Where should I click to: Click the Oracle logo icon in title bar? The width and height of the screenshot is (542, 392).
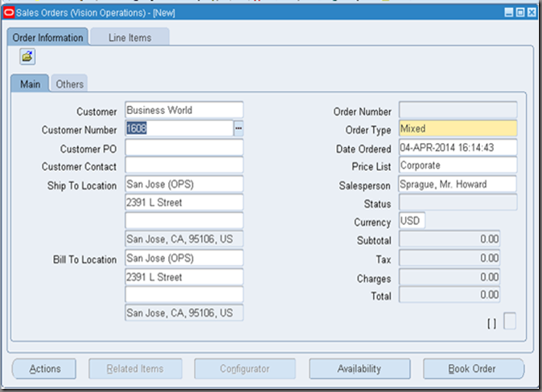click(9, 12)
